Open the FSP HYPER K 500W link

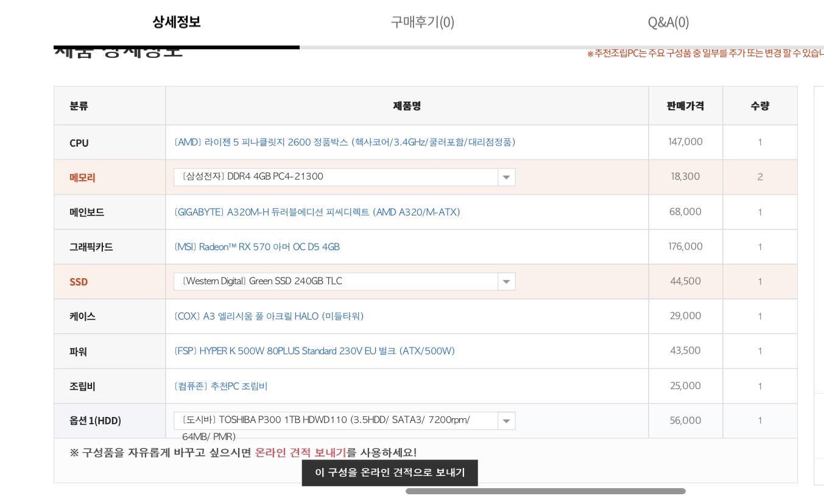coord(314,351)
